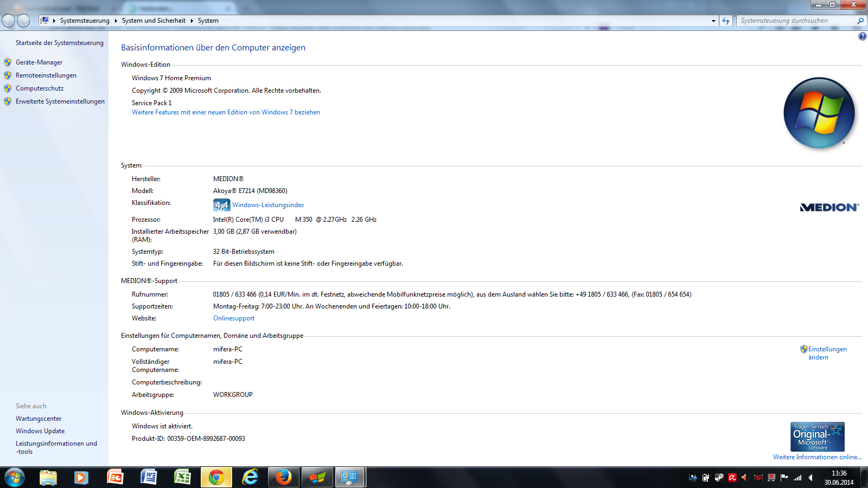Open Google Chrome from the taskbar
This screenshot has height=488, width=868.
coord(216,477)
